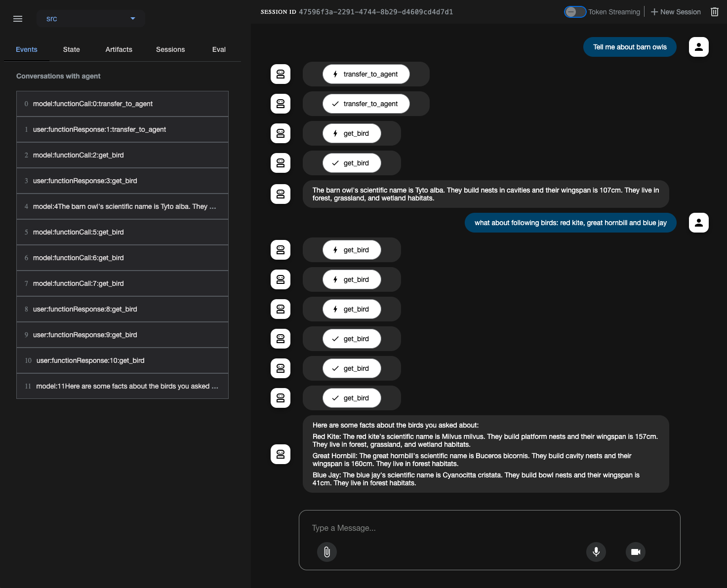
Task: Click user avatar beside barn owls message
Action: [698, 47]
